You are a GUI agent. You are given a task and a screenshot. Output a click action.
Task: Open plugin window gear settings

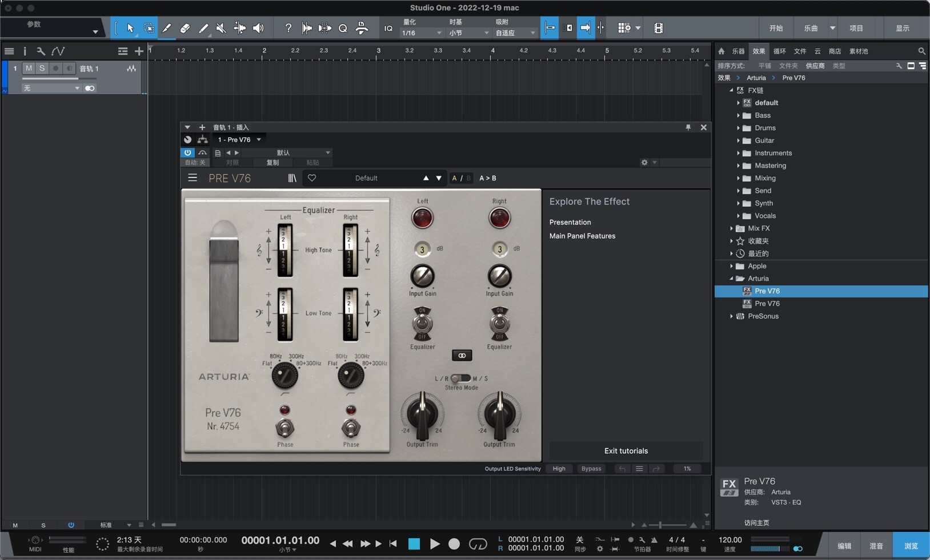(644, 163)
